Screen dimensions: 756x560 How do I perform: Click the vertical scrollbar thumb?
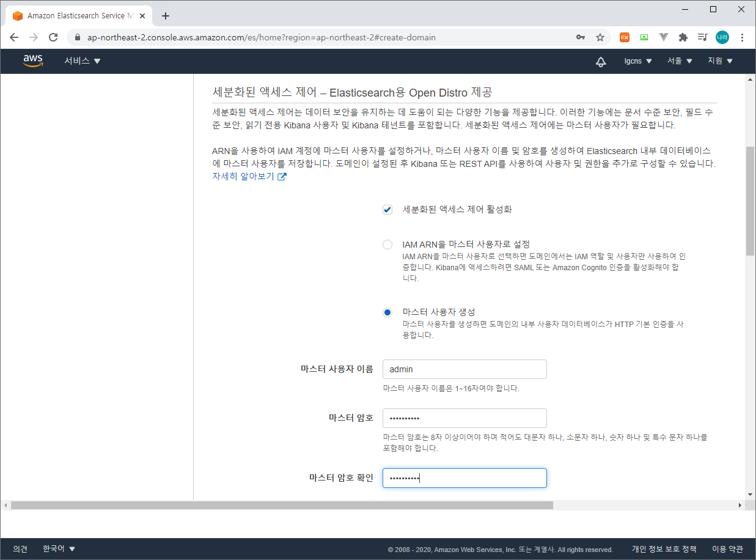[x=750, y=202]
